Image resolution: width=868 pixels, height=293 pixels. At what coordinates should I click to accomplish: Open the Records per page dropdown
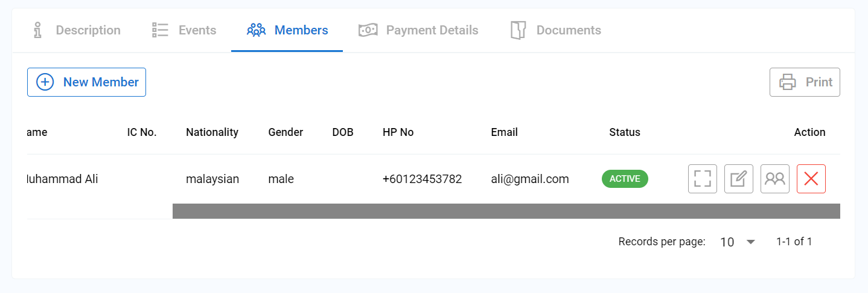pos(738,242)
